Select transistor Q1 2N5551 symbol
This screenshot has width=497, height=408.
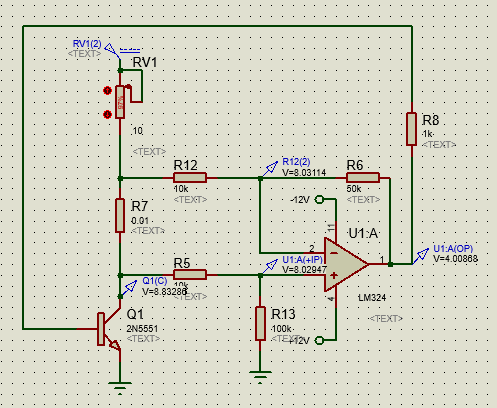pos(109,329)
